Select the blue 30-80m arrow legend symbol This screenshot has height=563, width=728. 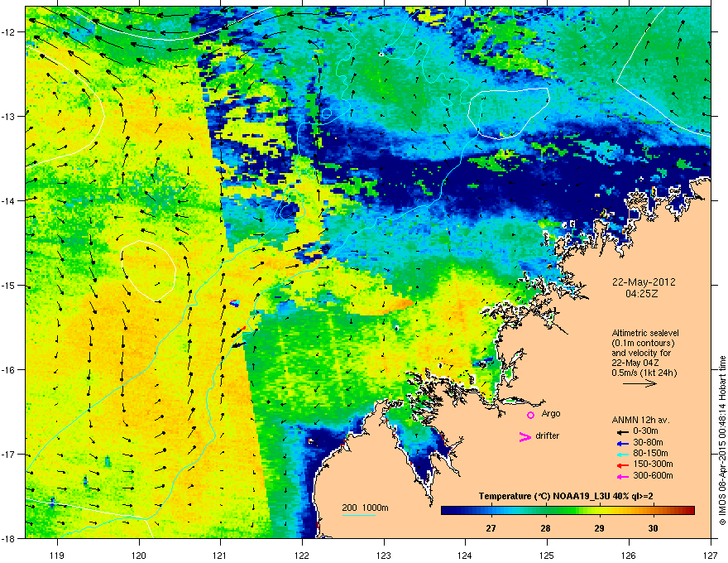point(623,444)
